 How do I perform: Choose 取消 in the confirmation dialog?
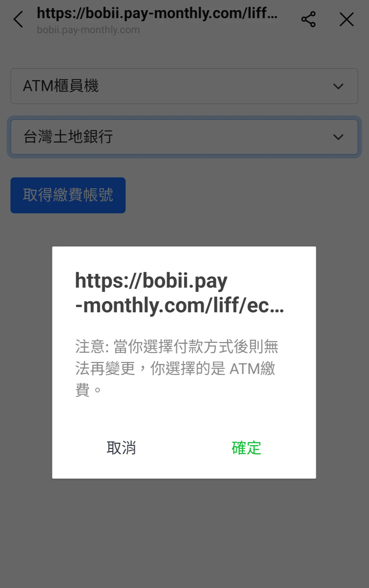click(121, 448)
